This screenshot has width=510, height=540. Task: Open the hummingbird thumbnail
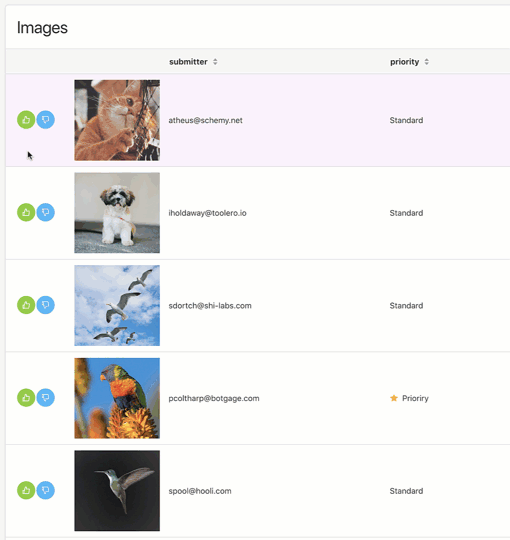click(117, 491)
